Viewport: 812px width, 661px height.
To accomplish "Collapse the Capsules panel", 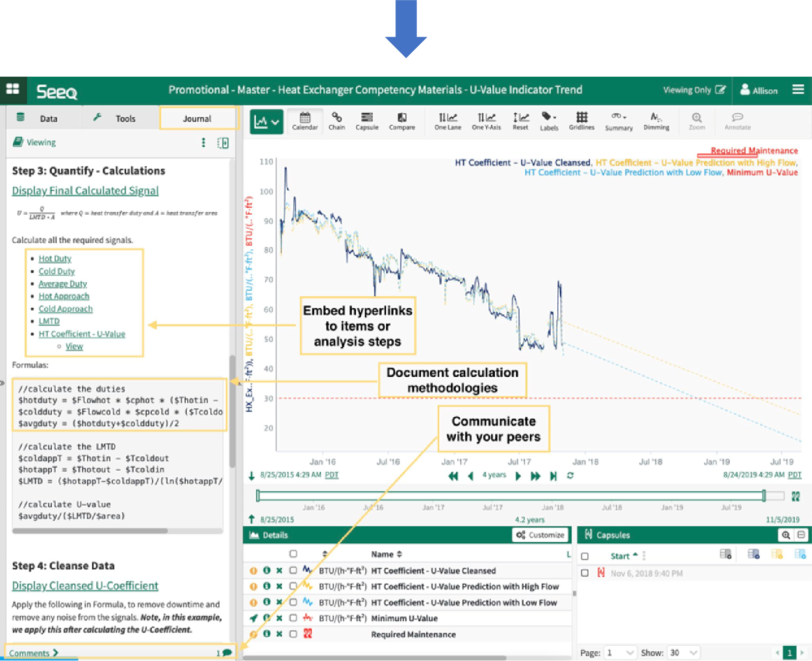I will coord(801,535).
